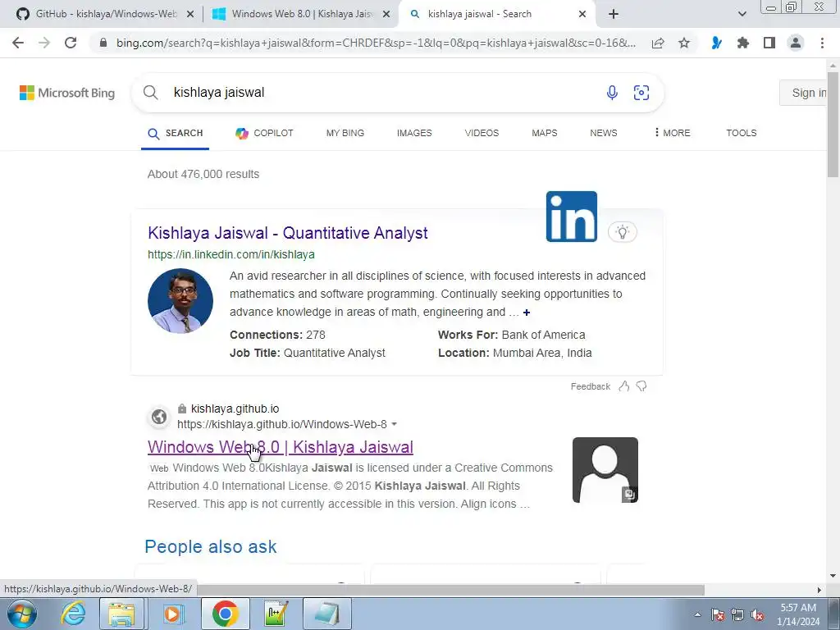Click the grey person placeholder thumbnail
Viewport: 840px width, 630px height.
605,470
